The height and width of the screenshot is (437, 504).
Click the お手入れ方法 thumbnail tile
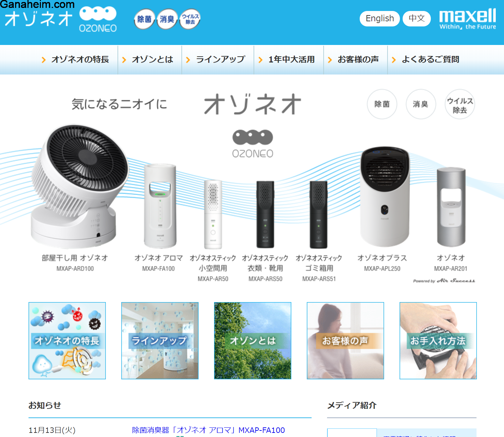coord(438,341)
